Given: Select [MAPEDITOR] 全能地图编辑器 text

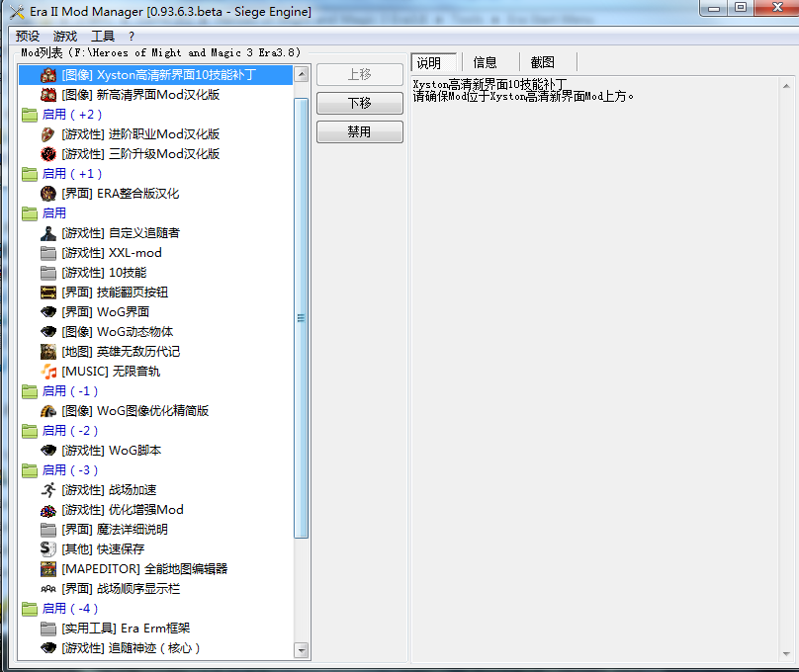Looking at the screenshot, I should (x=144, y=569).
